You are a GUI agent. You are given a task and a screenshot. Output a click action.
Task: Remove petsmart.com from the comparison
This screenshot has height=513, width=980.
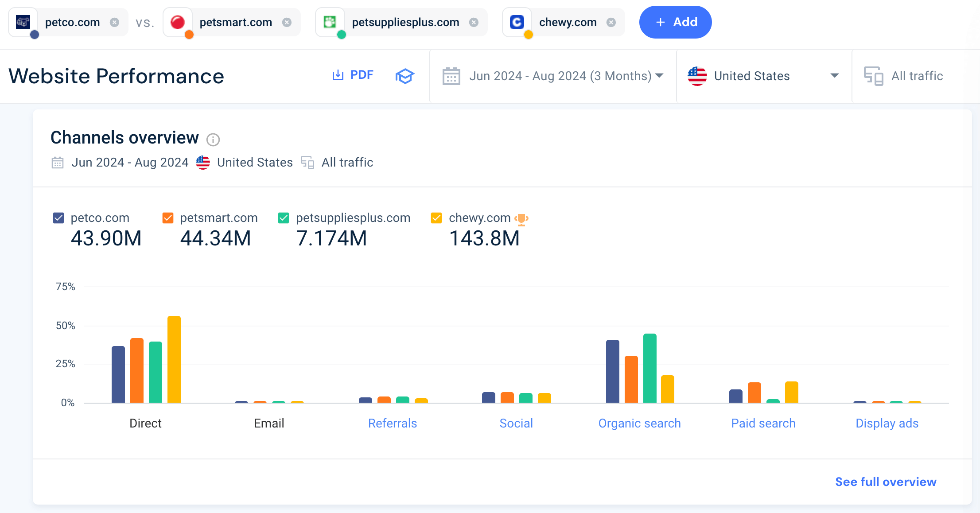287,22
